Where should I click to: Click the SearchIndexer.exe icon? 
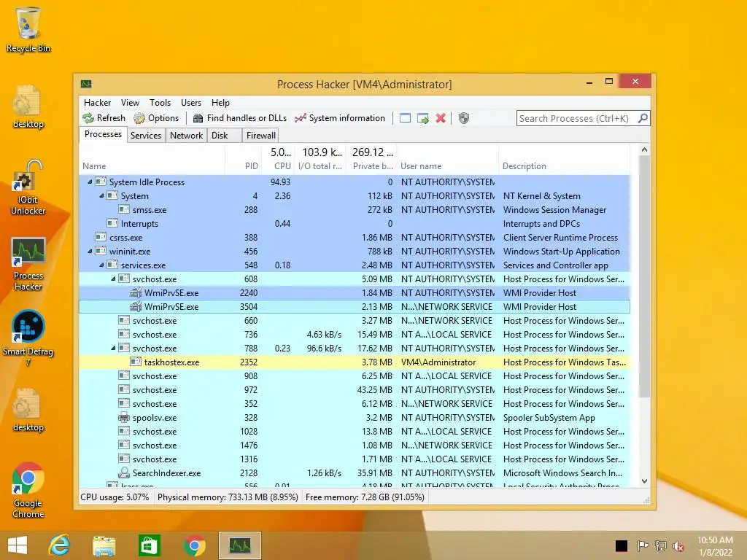pyautogui.click(x=124, y=472)
